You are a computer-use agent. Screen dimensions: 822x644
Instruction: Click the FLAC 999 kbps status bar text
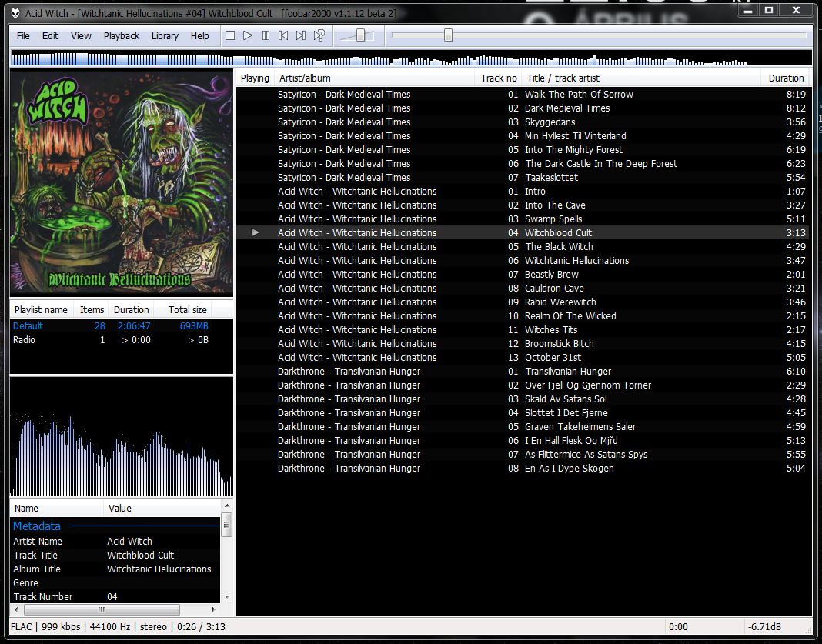point(118,627)
